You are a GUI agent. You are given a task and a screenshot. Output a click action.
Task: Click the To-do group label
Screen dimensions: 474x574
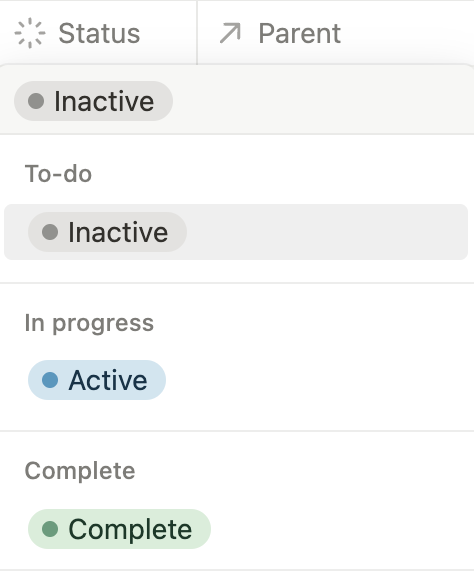click(58, 174)
